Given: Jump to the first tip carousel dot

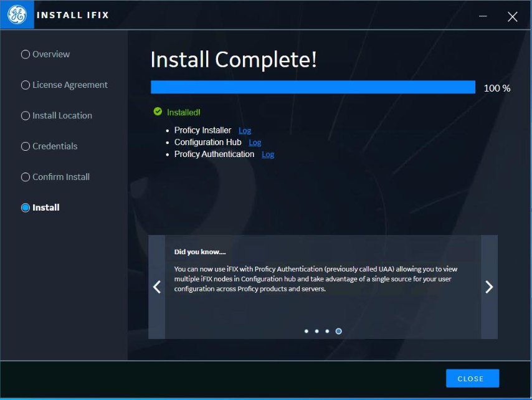Looking at the screenshot, I should (306, 331).
